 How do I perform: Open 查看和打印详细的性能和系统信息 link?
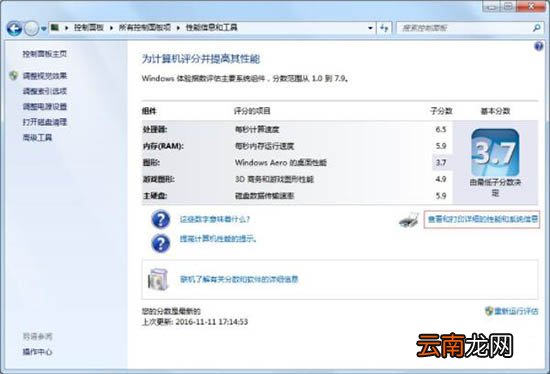tap(482, 220)
